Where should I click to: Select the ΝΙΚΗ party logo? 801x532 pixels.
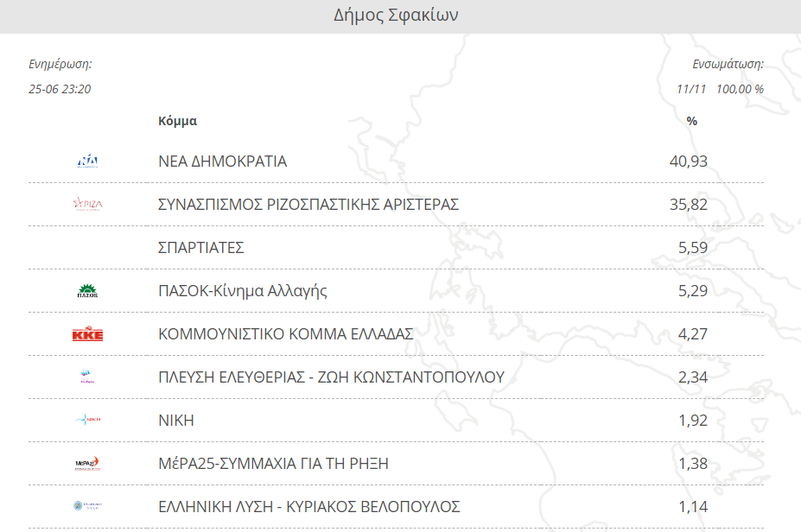[87, 420]
